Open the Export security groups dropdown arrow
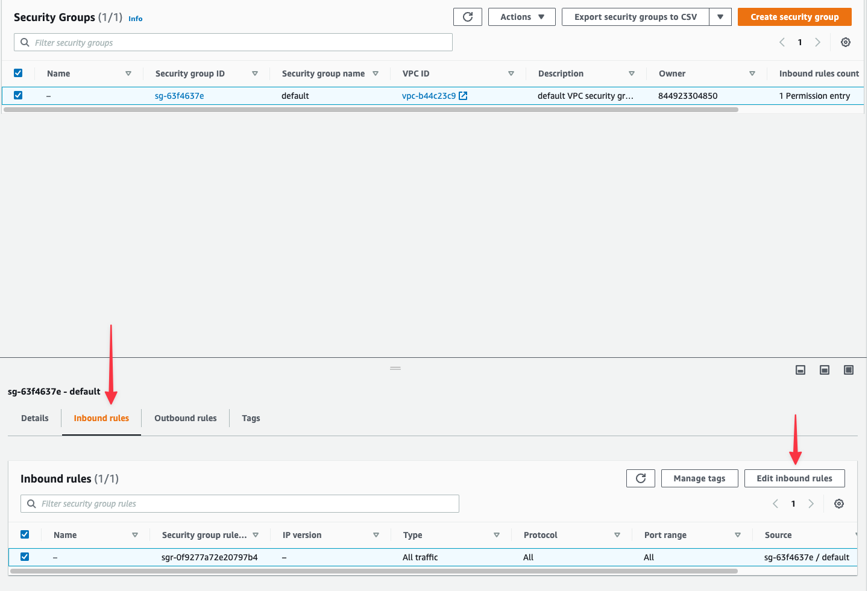Viewport: 868px width, 591px height. (x=720, y=16)
